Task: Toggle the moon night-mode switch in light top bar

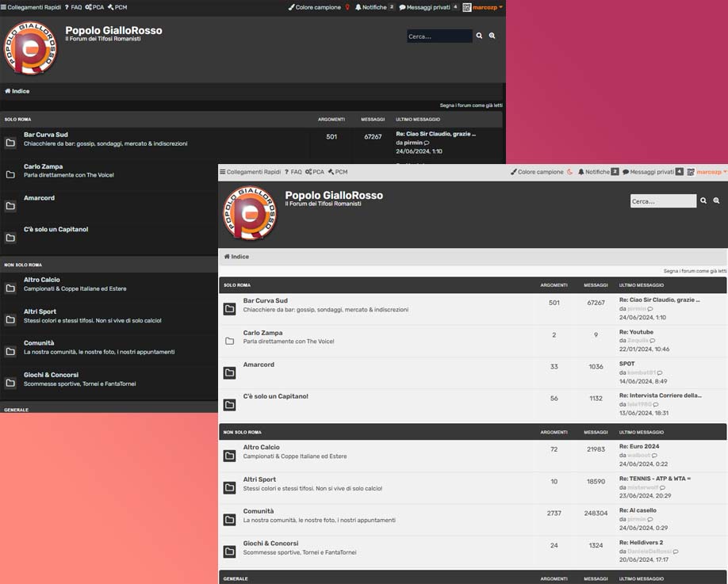Action: pos(569,172)
